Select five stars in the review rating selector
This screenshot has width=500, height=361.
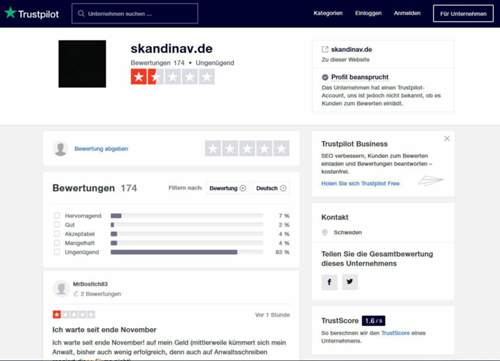point(281,149)
